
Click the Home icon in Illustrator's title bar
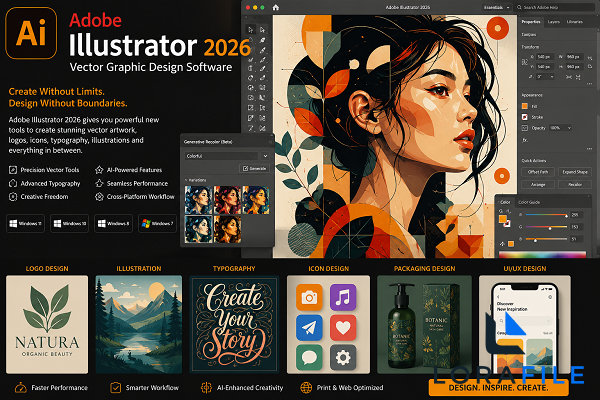[x=276, y=7]
